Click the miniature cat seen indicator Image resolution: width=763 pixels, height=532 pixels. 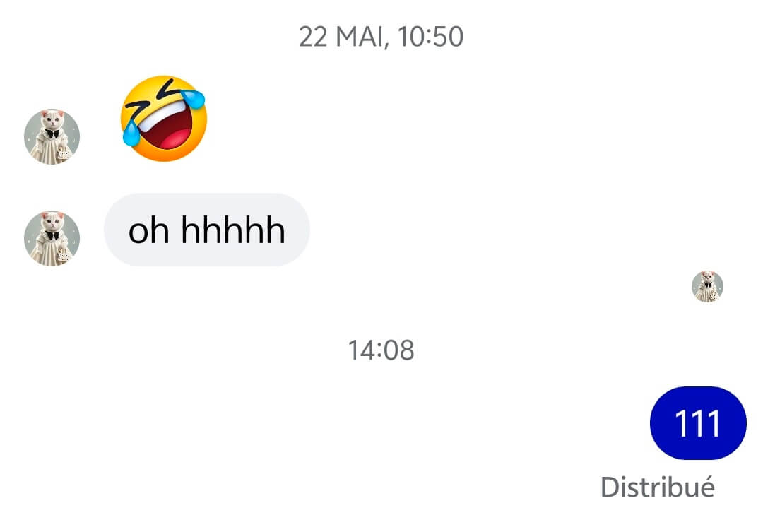click(707, 286)
